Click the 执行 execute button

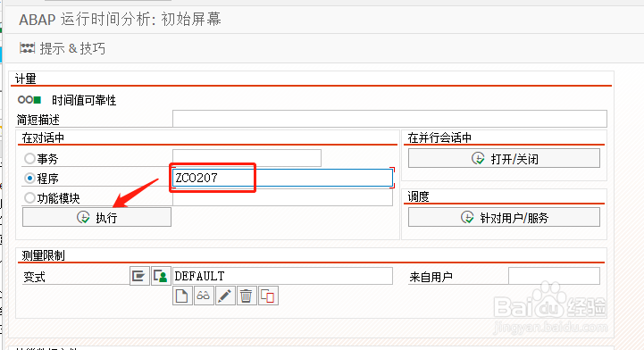[x=96, y=217]
